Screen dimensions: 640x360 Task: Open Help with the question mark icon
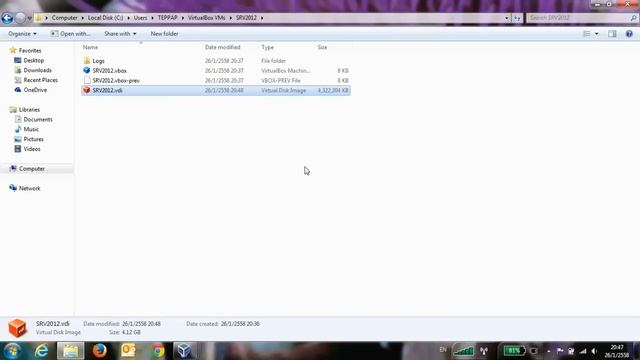tap(629, 34)
